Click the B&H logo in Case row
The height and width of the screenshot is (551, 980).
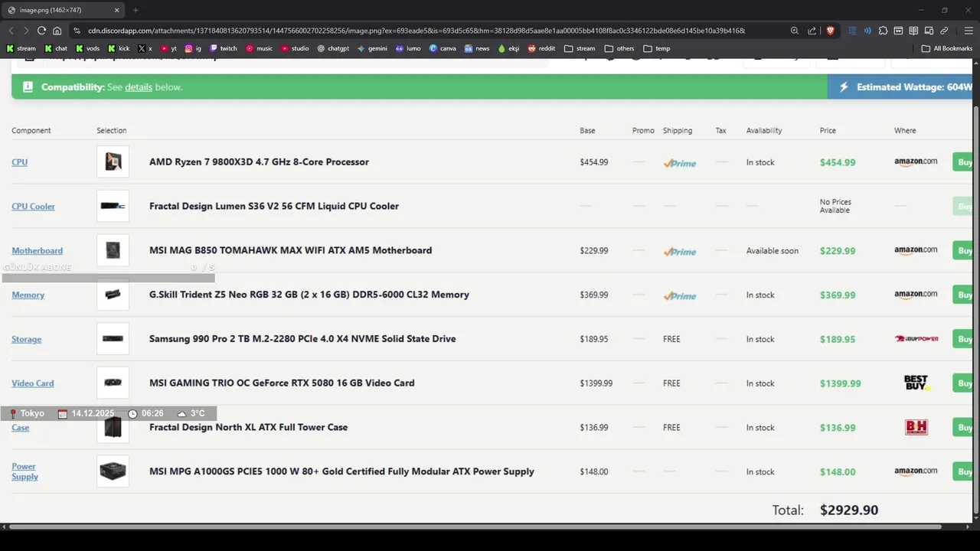click(x=916, y=427)
